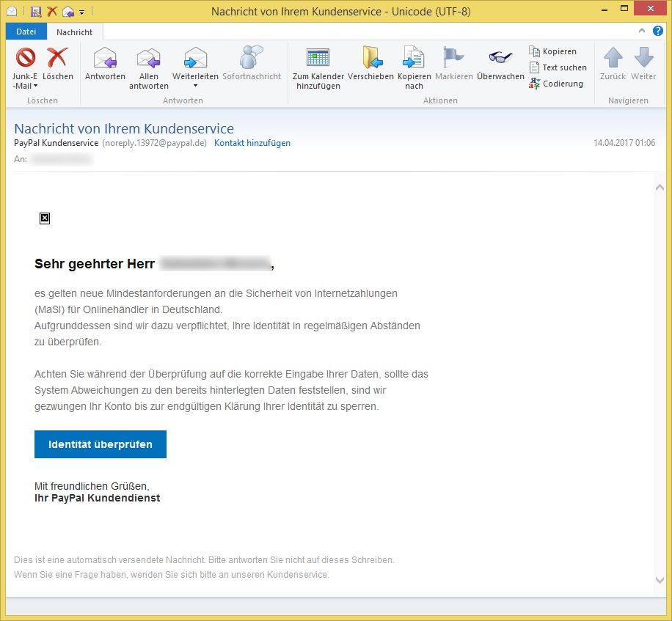Click Text suchen in ribbon
This screenshot has width=672, height=621.
click(558, 67)
